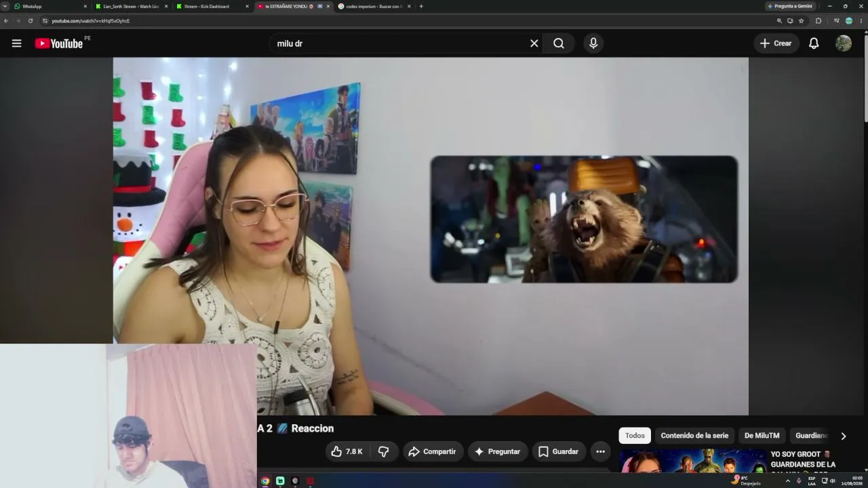Viewport: 868px width, 488px height.
Task: Open the YouTube guide hamburger menu
Action: click(17, 43)
